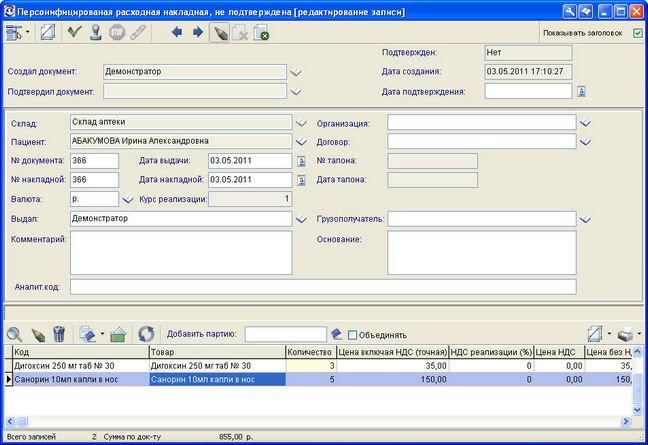
Task: Click the delete record page icon
Action: click(x=240, y=33)
